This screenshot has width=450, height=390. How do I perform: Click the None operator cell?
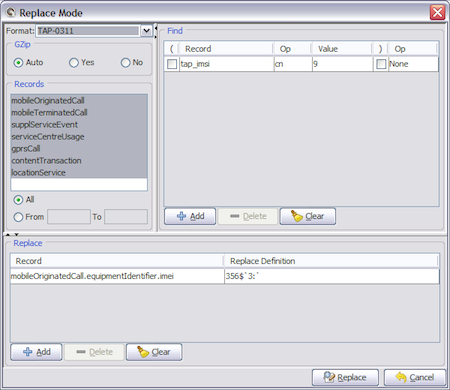click(413, 64)
